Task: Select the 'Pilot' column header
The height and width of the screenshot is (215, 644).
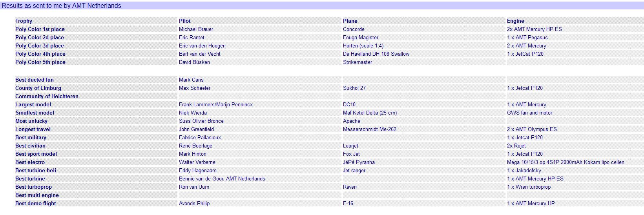Action: pyautogui.click(x=185, y=21)
